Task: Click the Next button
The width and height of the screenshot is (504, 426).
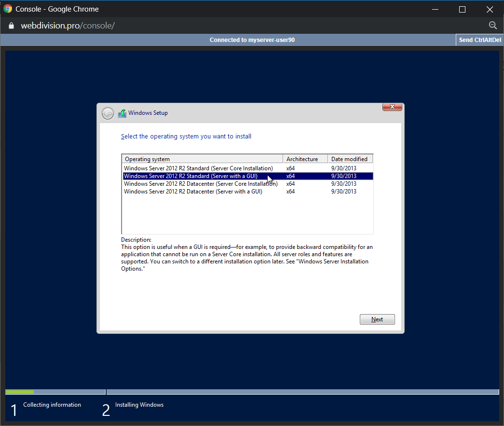Action: 377,319
